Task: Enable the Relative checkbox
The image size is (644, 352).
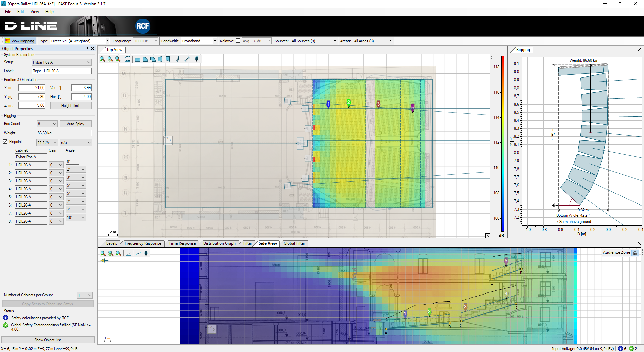Action: (x=238, y=41)
